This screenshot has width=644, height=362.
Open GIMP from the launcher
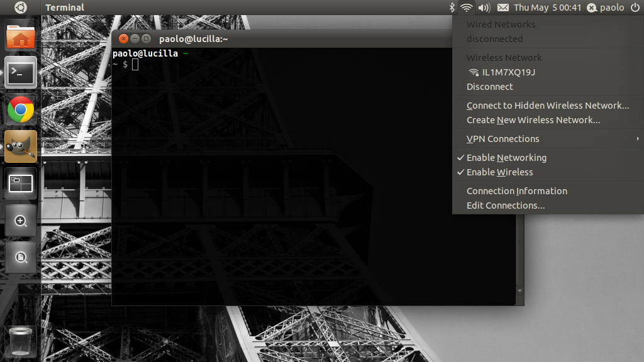click(21, 146)
